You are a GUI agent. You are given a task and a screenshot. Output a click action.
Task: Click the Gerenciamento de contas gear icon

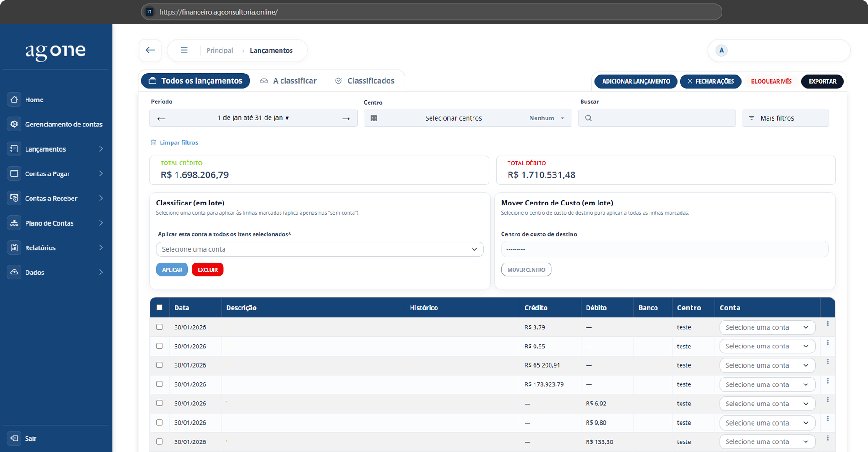15,124
